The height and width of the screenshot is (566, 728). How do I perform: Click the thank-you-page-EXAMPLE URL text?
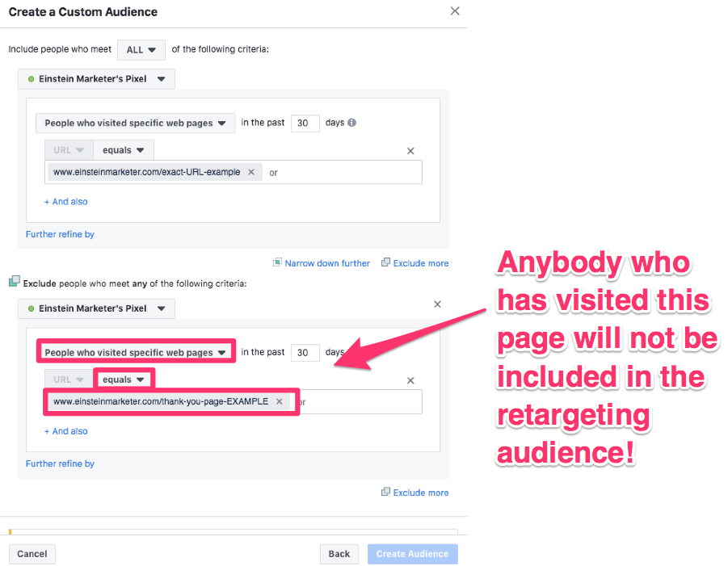click(161, 401)
